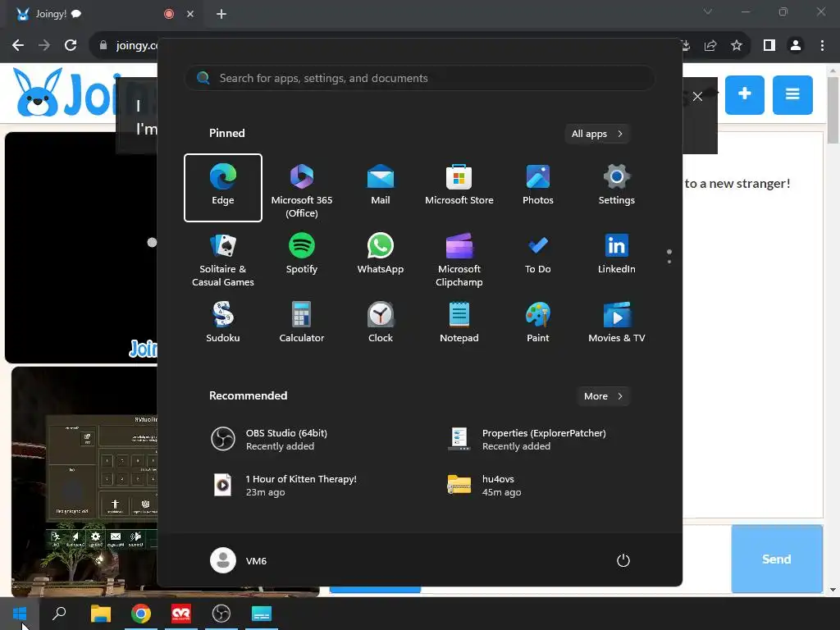Open Spotify
The height and width of the screenshot is (630, 840).
(x=302, y=254)
